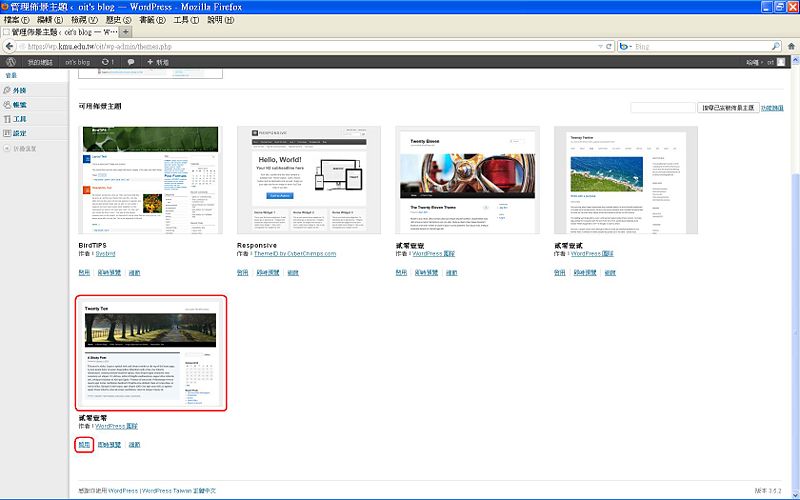The height and width of the screenshot is (500, 800).
Task: Delete the Twenty Eleven theme
Action: point(452,272)
